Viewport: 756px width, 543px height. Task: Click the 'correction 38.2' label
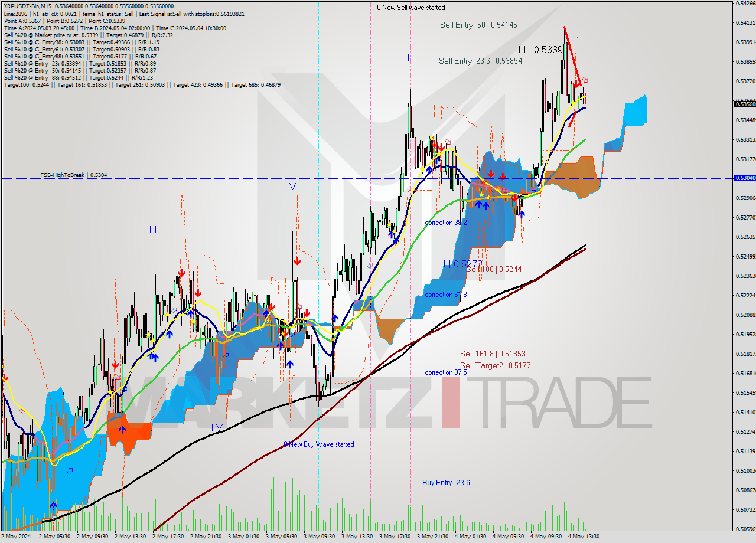tap(446, 223)
